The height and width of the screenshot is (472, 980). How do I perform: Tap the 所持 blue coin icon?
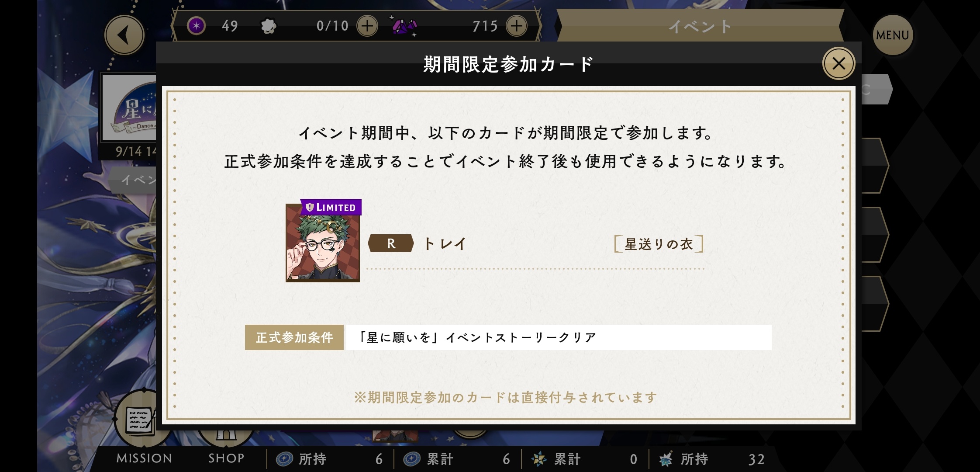click(x=284, y=459)
